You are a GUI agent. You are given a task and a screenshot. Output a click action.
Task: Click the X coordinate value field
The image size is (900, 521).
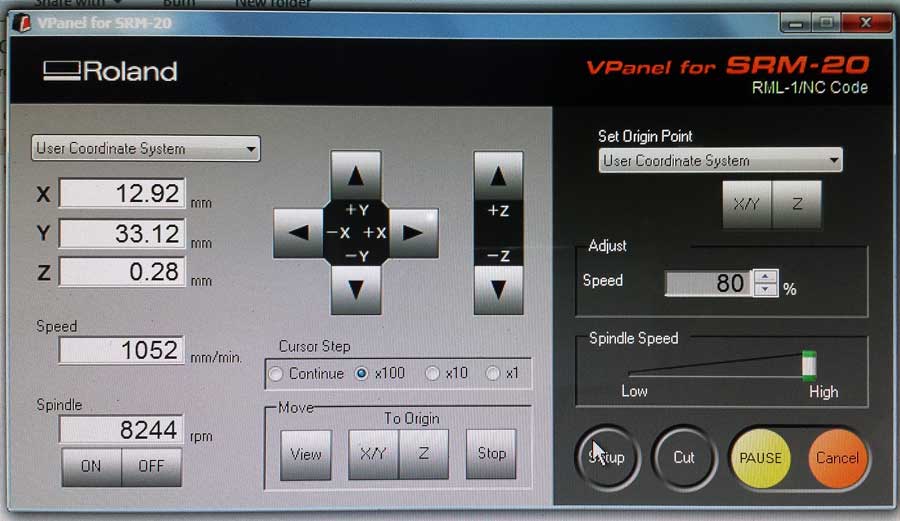(x=122, y=193)
